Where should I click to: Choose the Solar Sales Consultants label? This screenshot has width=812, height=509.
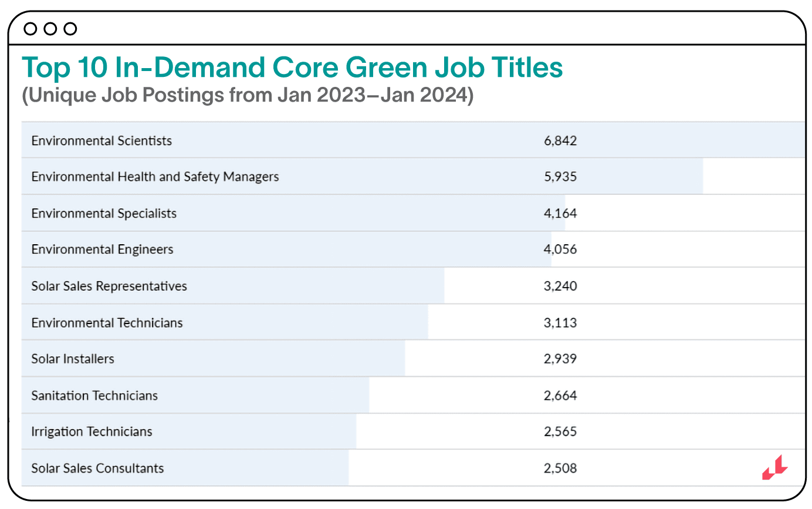tap(97, 468)
